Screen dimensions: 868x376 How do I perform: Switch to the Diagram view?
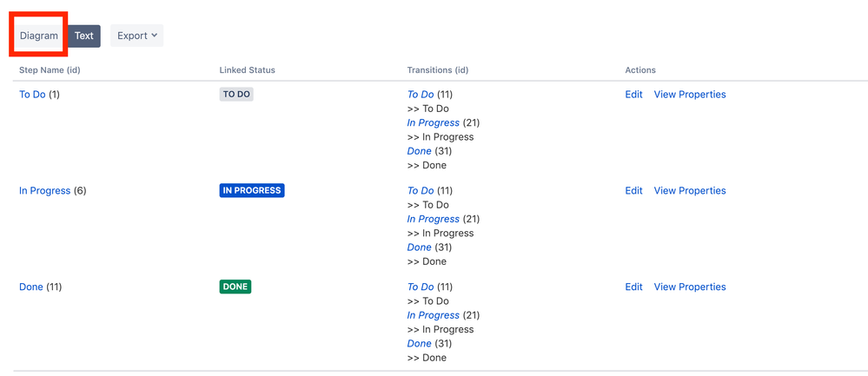39,36
